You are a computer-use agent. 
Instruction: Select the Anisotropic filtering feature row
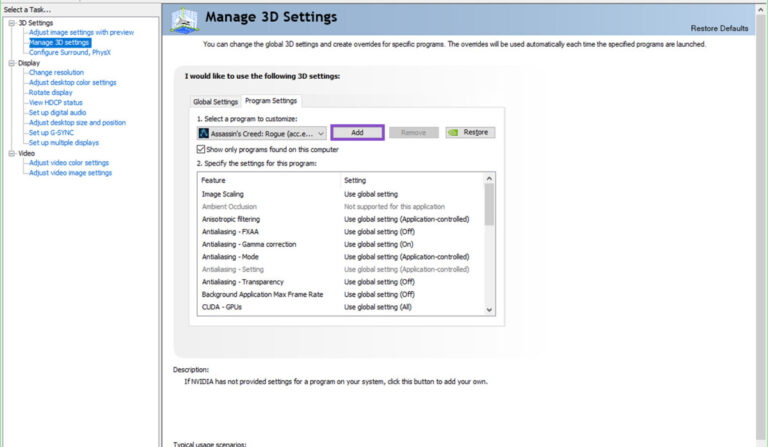coord(341,219)
